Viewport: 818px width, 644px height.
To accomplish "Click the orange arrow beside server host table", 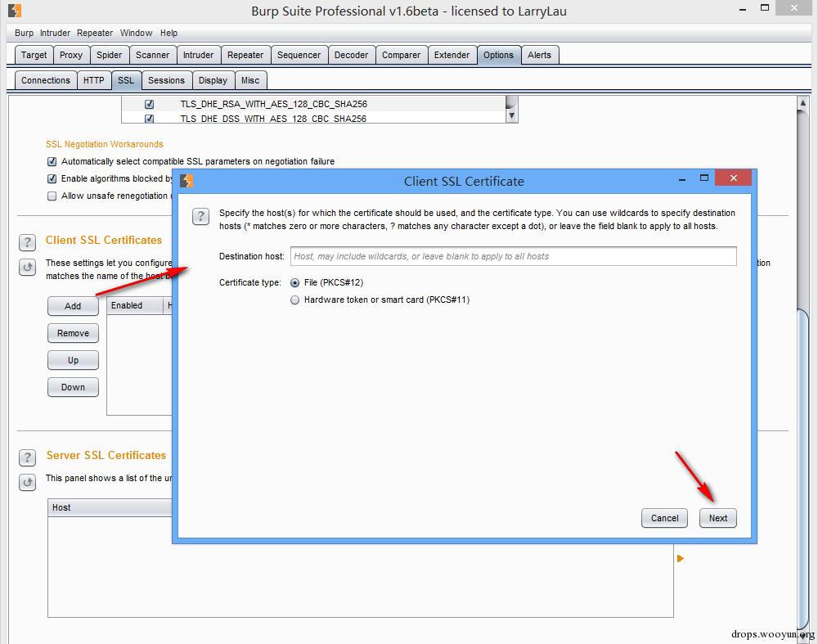I will [680, 559].
